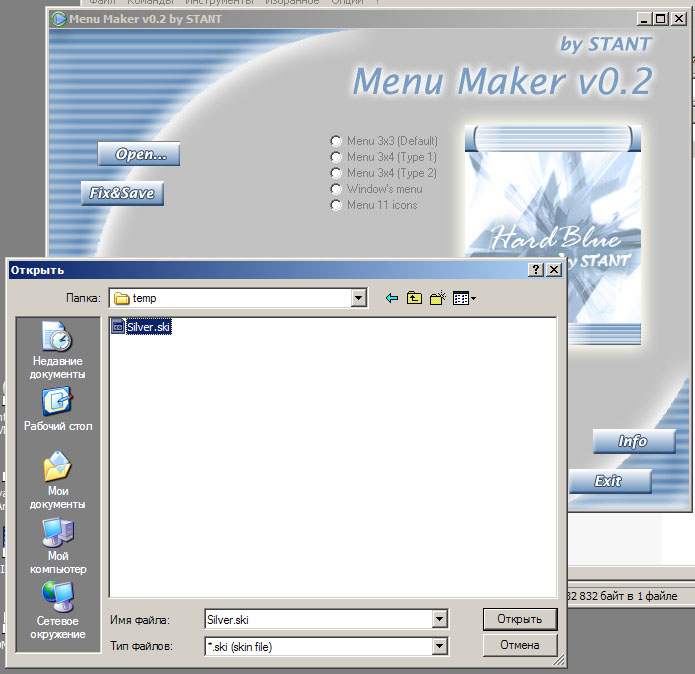Go up one folder level icon
The height and width of the screenshot is (674, 695).
(x=414, y=298)
